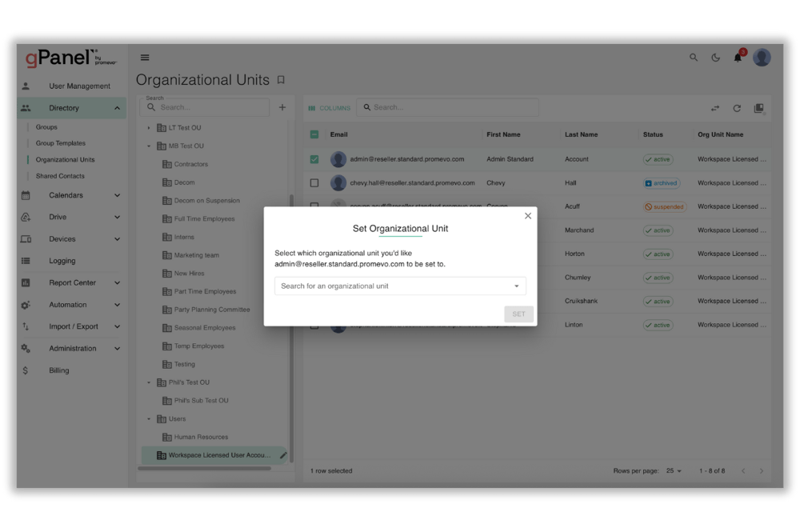Close the Set Organizational Unit dialog
Image resolution: width=800 pixels, height=532 pixels.
[528, 216]
